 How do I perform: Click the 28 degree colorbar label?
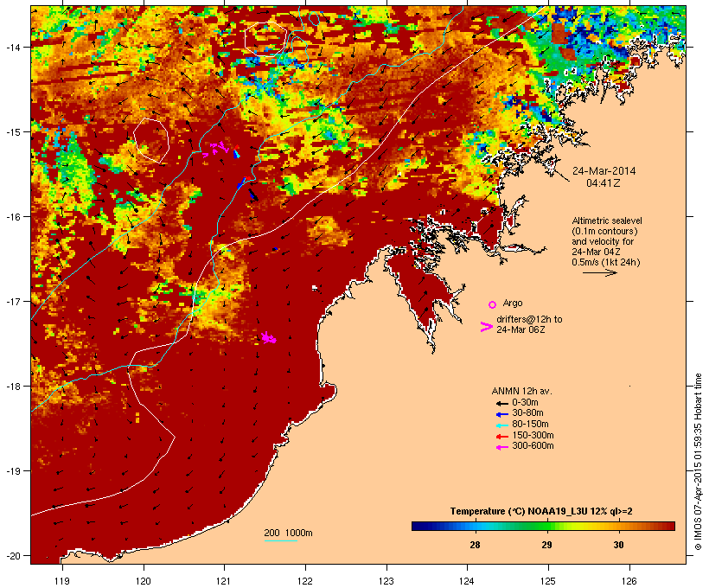click(x=475, y=545)
